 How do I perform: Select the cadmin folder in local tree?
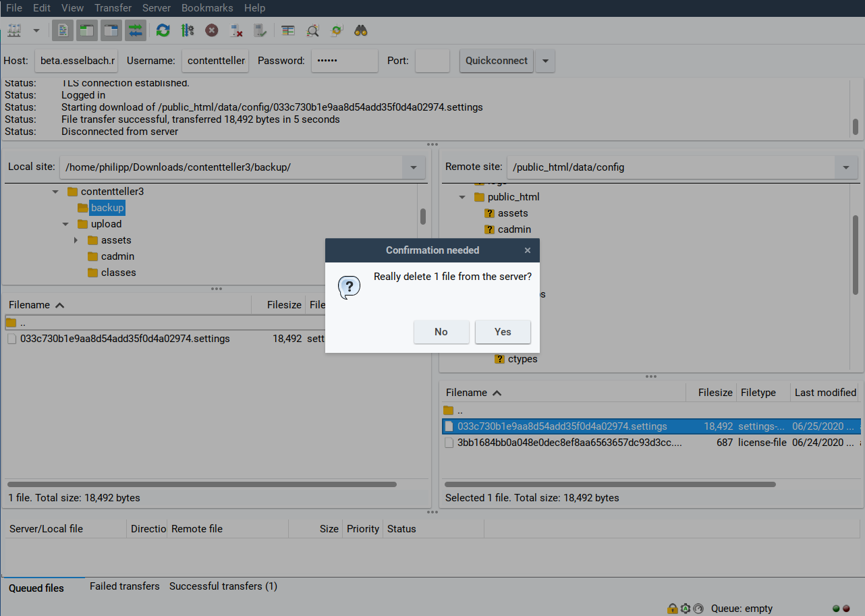(117, 256)
